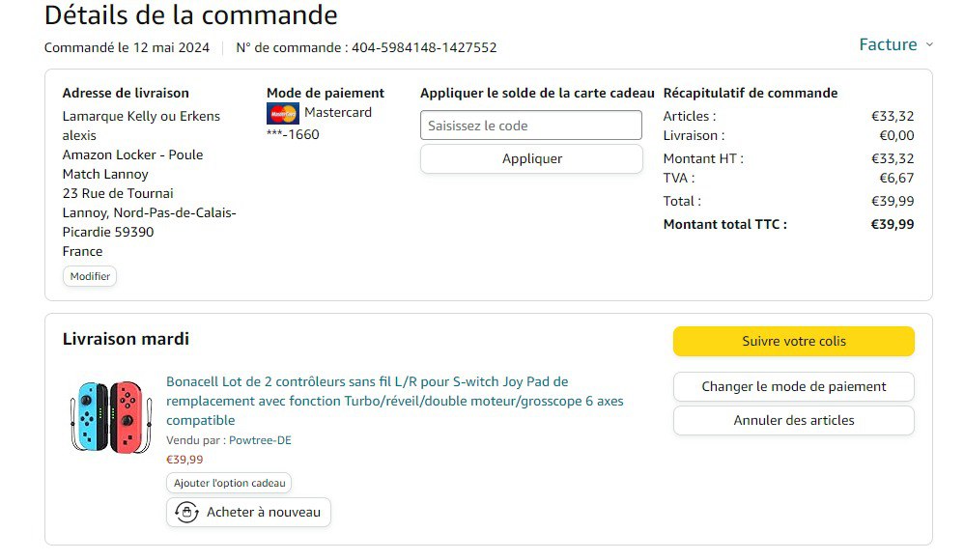The height and width of the screenshot is (560, 964).
Task: Click the card number ending 1660
Action: point(293,134)
